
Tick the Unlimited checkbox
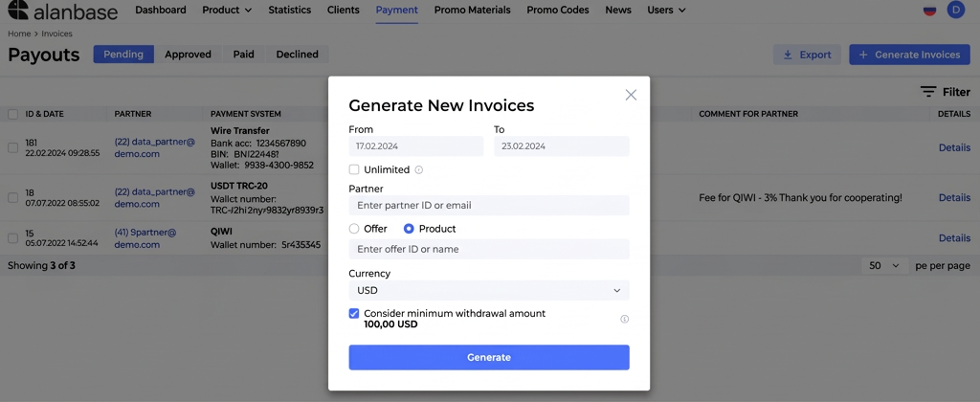point(354,169)
